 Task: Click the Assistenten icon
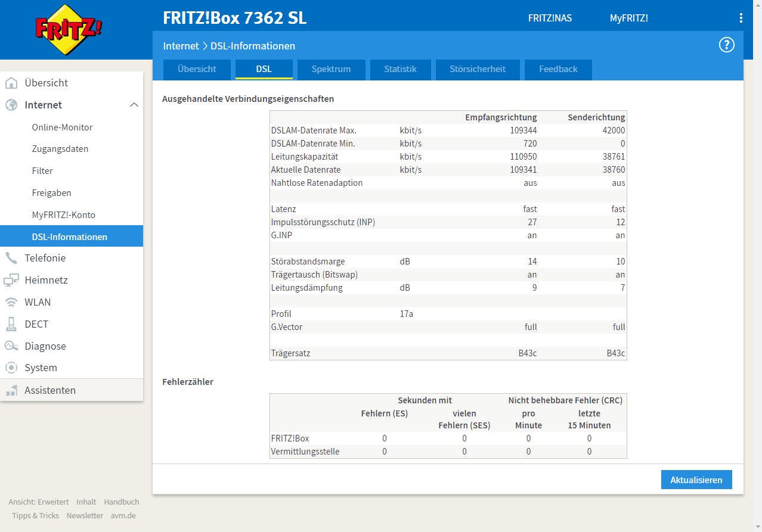(11, 390)
